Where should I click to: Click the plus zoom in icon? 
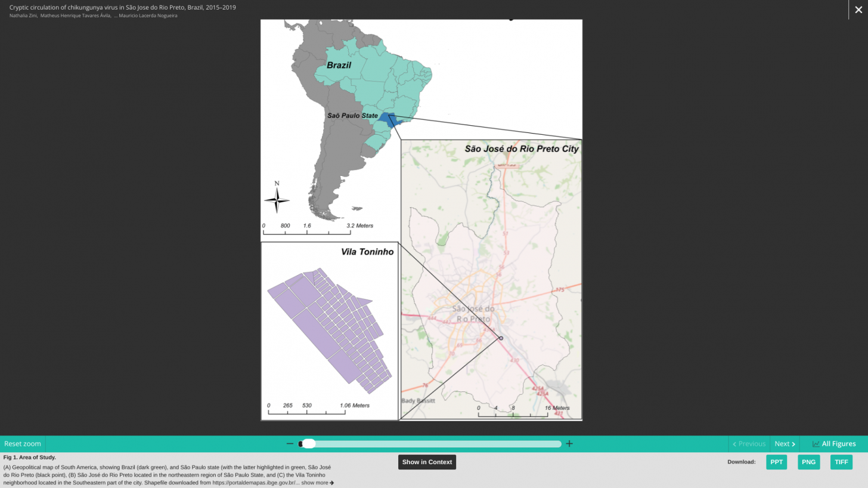[x=569, y=444]
